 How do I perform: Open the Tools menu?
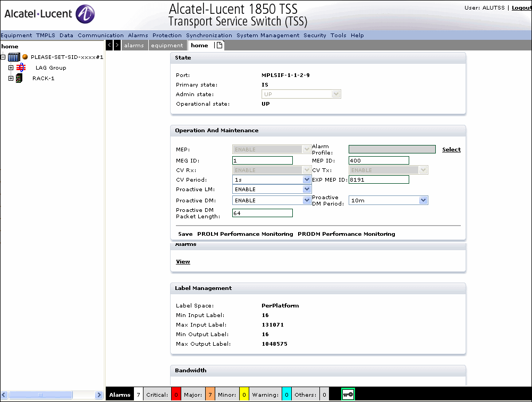click(338, 35)
